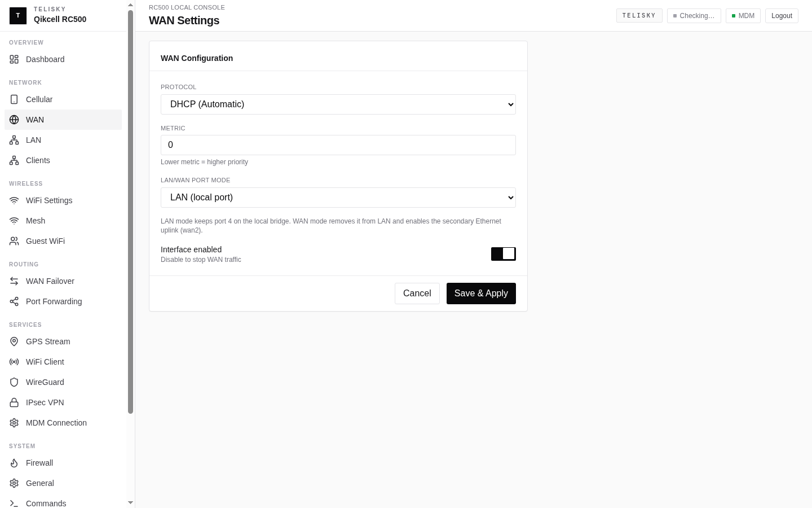Click the Commands terminal icon
Viewport: 812px width, 508px height.
coord(14,503)
